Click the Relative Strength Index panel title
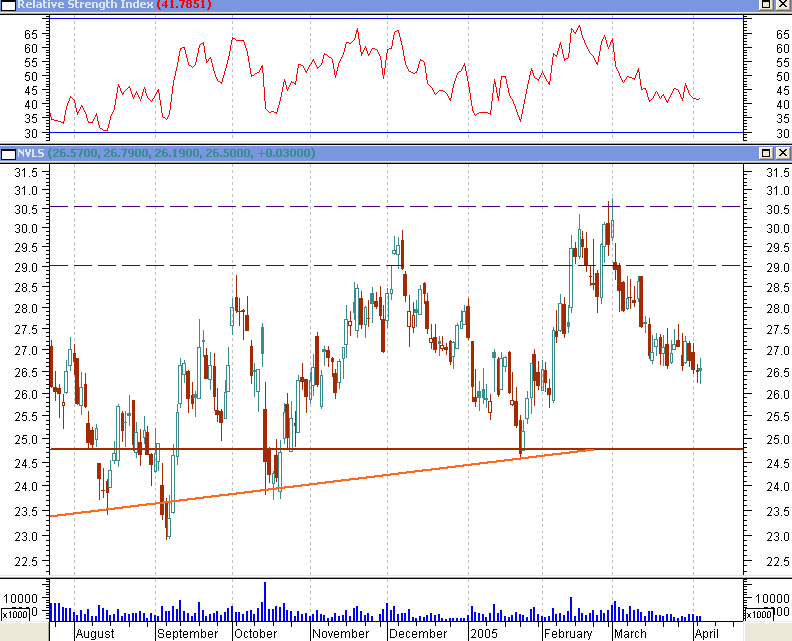The width and height of the screenshot is (792, 641). (85, 5)
